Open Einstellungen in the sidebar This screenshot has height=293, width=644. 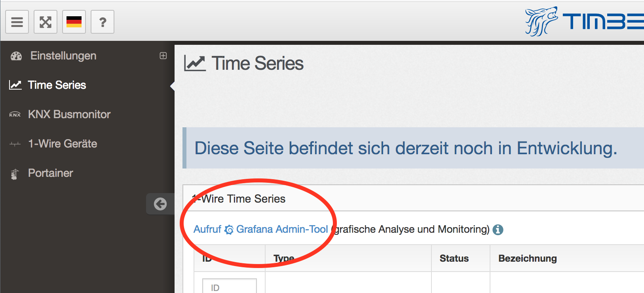[x=63, y=56]
